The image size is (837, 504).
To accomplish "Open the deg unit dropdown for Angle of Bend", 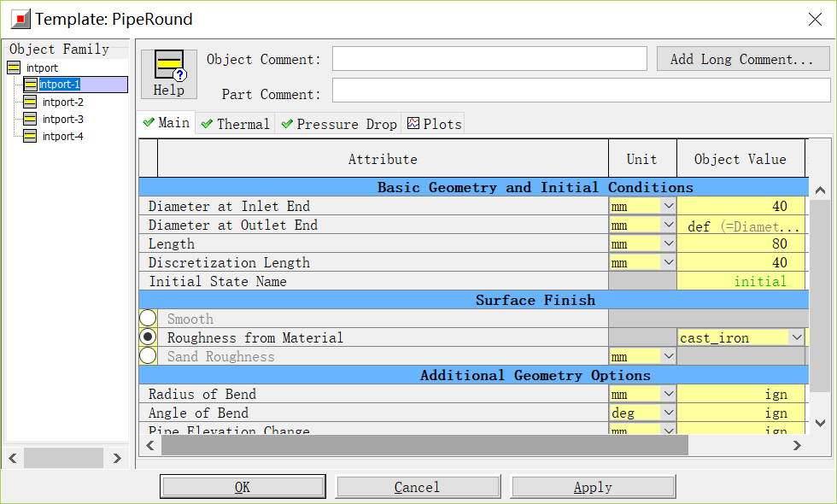I will click(668, 413).
